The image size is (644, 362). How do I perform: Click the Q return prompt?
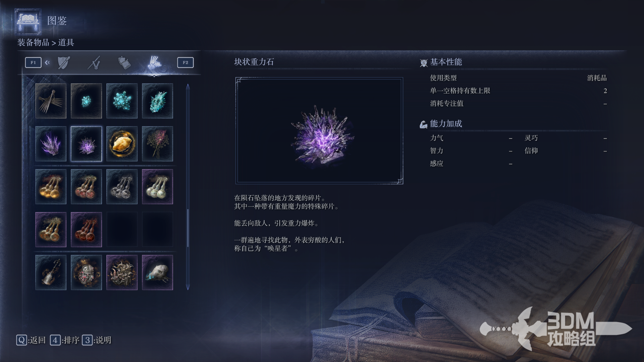click(x=31, y=340)
